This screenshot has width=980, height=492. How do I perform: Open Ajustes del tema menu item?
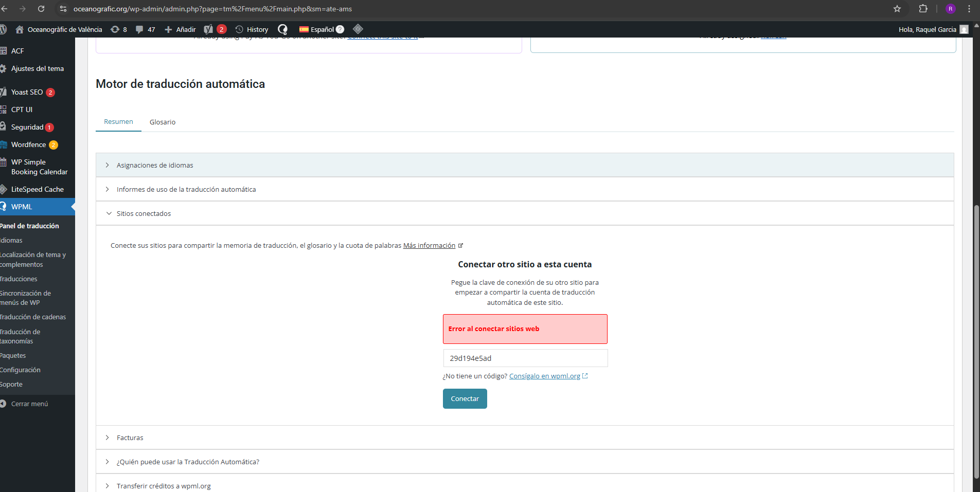click(38, 68)
